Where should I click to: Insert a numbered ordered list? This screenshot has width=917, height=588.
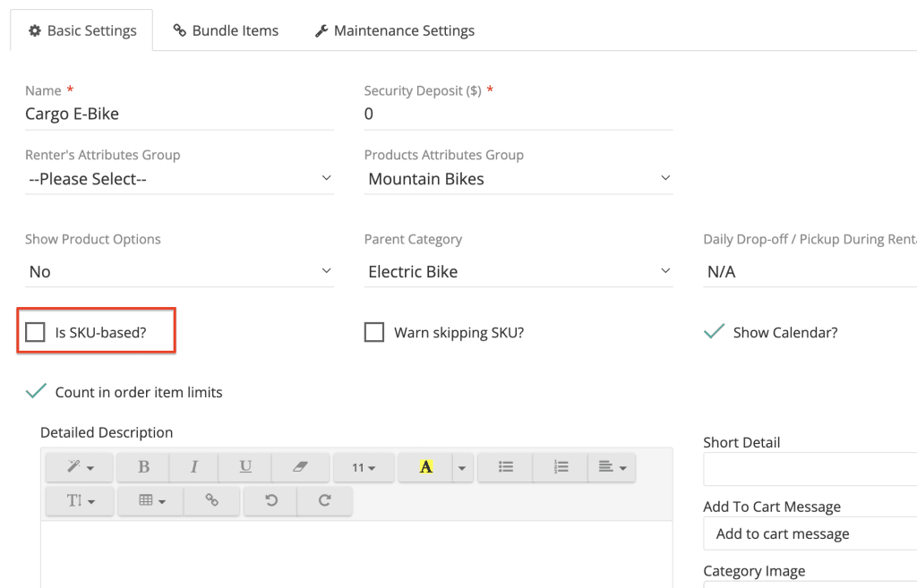(x=561, y=467)
